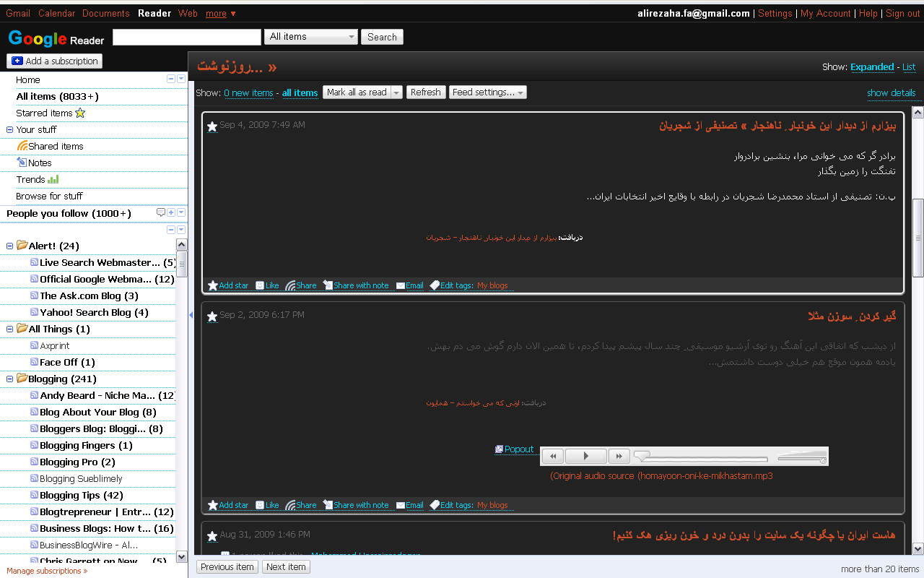Click the Search button
924x578 pixels.
382,37
